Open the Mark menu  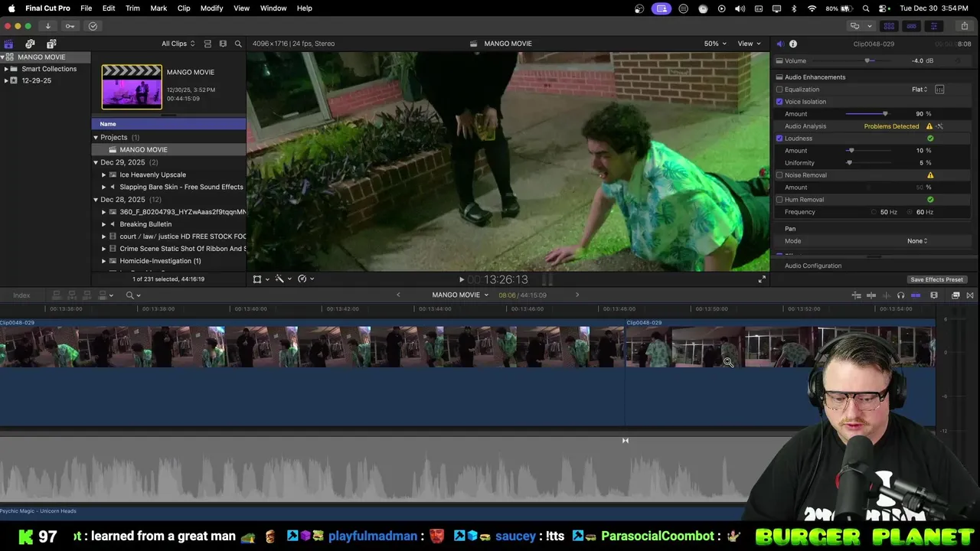click(158, 8)
